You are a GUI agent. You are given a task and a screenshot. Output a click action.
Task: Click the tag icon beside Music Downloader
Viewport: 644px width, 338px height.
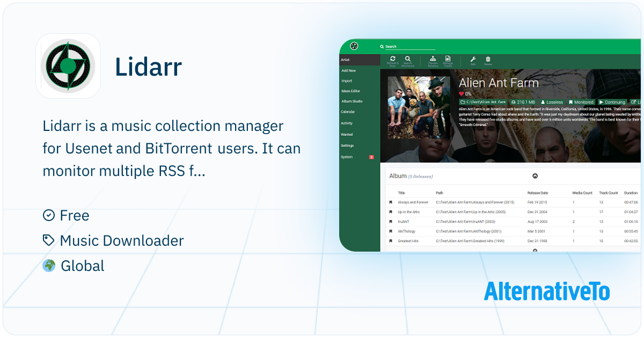[x=48, y=240]
